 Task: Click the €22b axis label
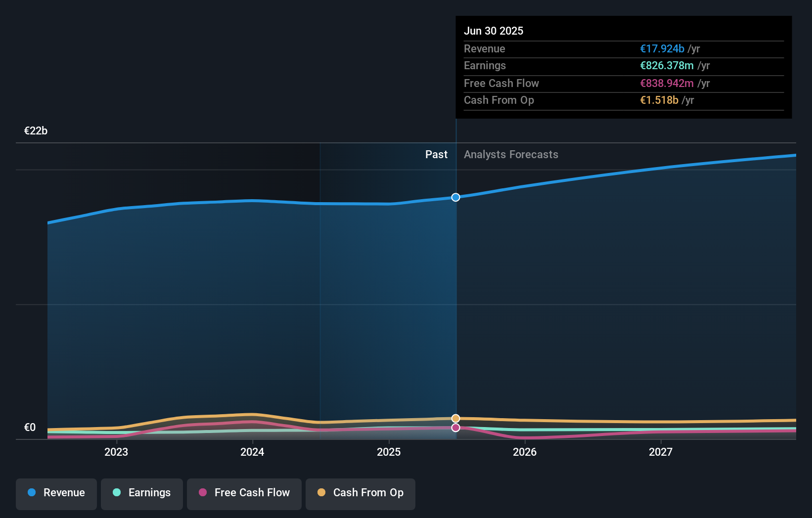35,131
